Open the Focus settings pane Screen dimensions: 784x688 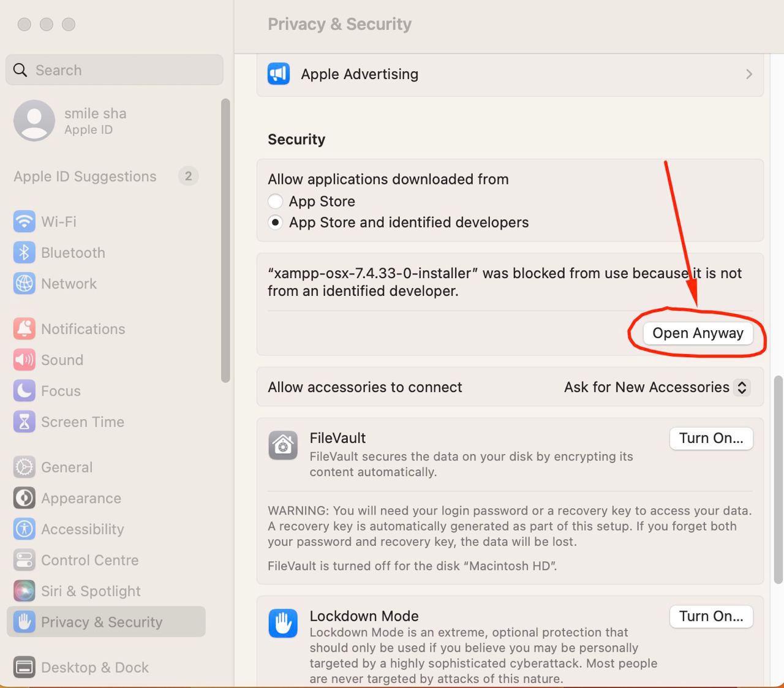[106, 391]
